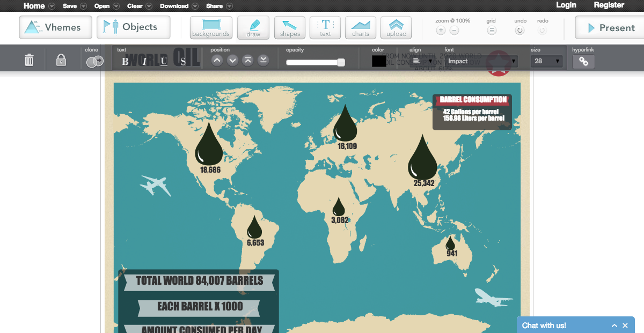Send object to back
This screenshot has width=644, height=333.
[x=263, y=60]
